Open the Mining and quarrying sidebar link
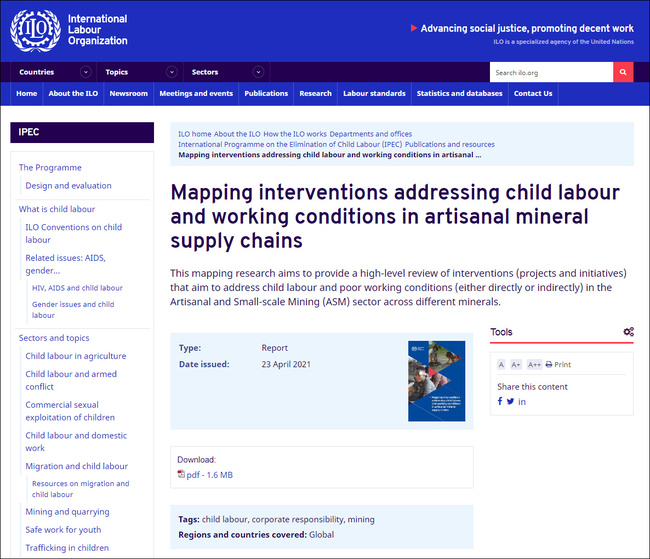This screenshot has width=650, height=559. [68, 512]
